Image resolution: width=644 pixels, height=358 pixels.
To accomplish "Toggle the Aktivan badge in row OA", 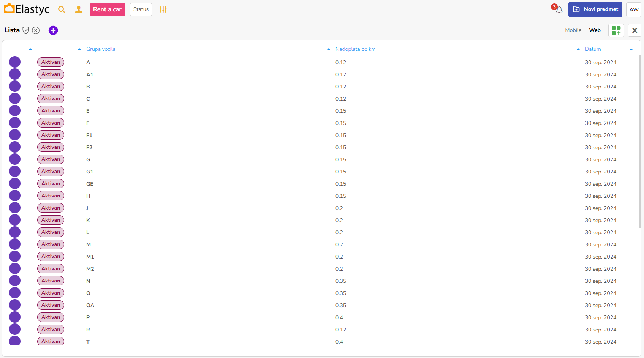I will point(51,305).
